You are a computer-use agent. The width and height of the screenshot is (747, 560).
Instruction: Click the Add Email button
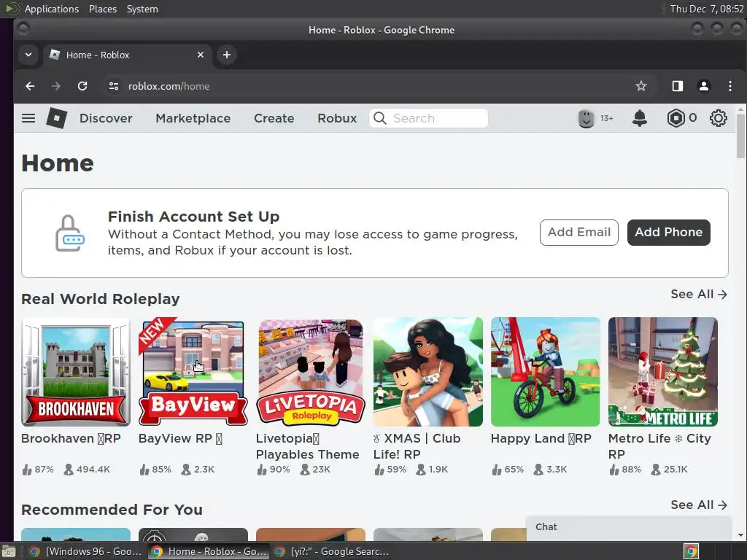pyautogui.click(x=578, y=233)
